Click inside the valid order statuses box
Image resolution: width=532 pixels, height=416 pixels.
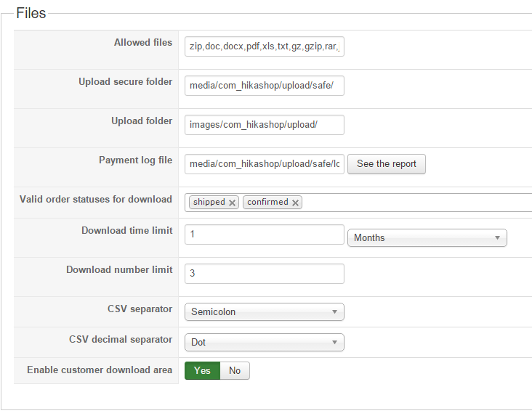(414, 203)
